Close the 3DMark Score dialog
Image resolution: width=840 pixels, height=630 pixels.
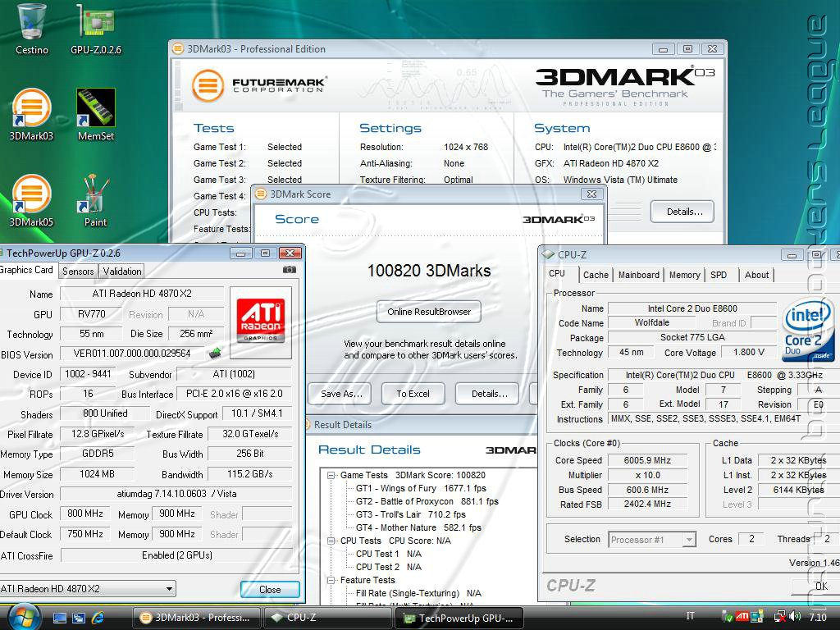pos(591,194)
